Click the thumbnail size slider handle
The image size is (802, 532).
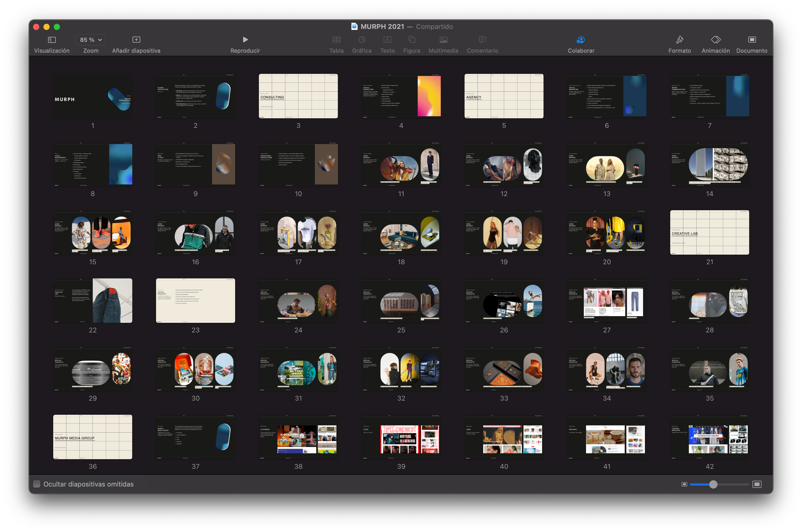pos(713,484)
